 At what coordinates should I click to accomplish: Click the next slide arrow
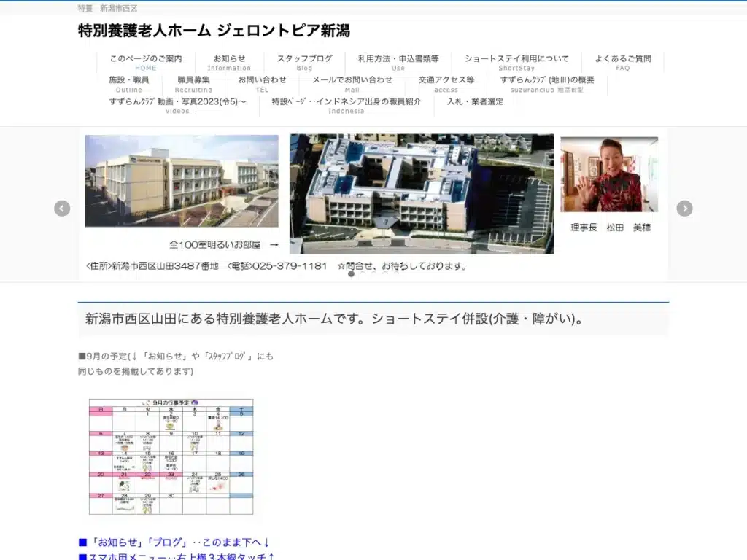[684, 209]
